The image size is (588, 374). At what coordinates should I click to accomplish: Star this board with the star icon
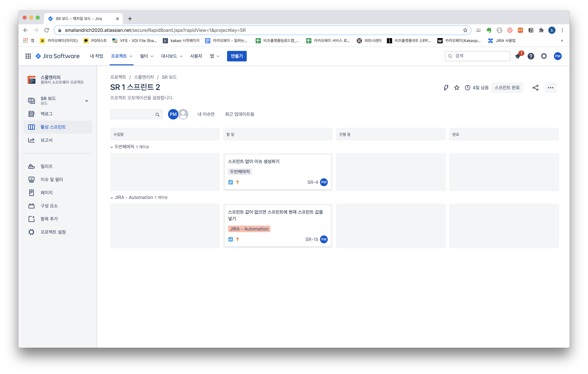(x=457, y=88)
